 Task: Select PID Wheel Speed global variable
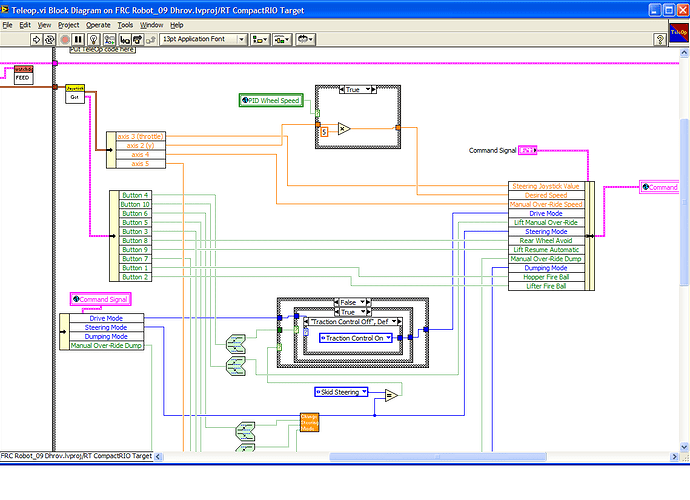point(271,100)
